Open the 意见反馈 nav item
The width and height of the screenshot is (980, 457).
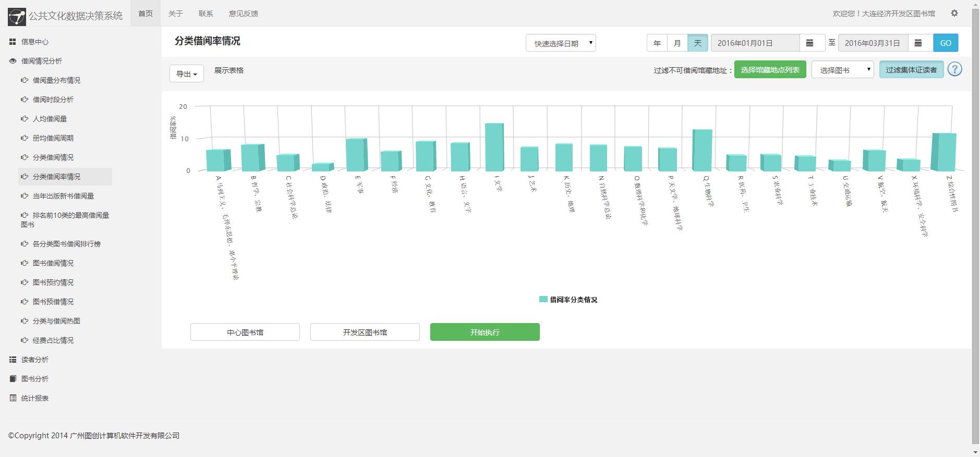244,14
